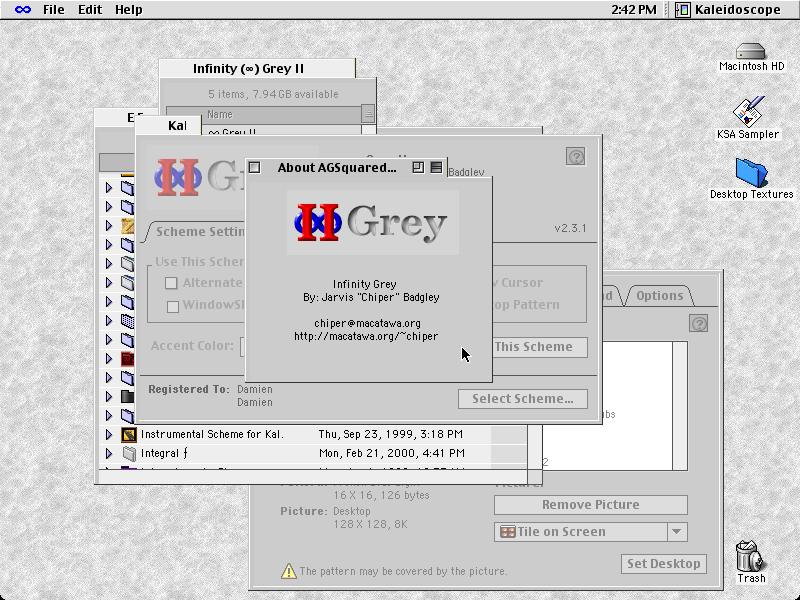Select the Instrumental Scheme for Kal. file icon

tap(129, 434)
